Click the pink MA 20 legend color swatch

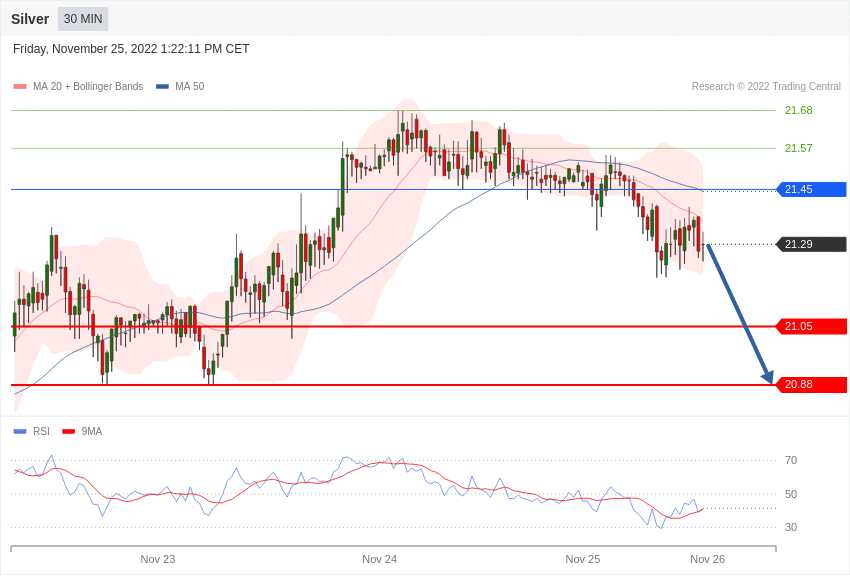20,86
